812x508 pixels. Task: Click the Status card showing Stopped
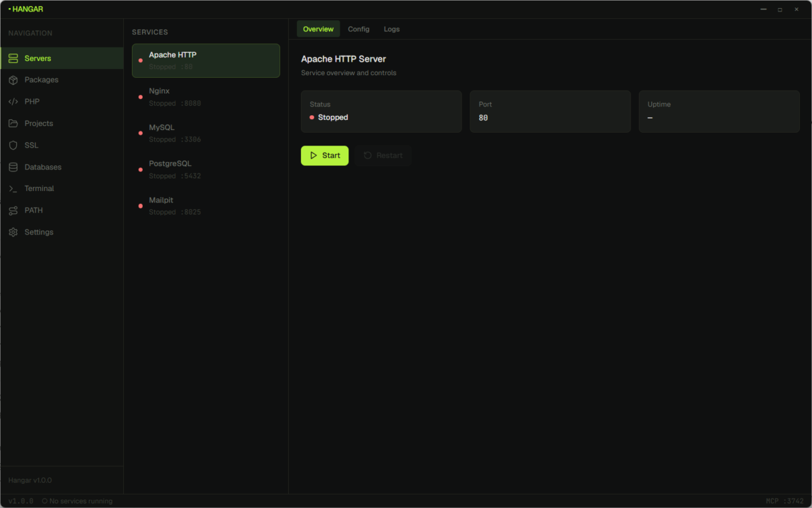tap(382, 111)
